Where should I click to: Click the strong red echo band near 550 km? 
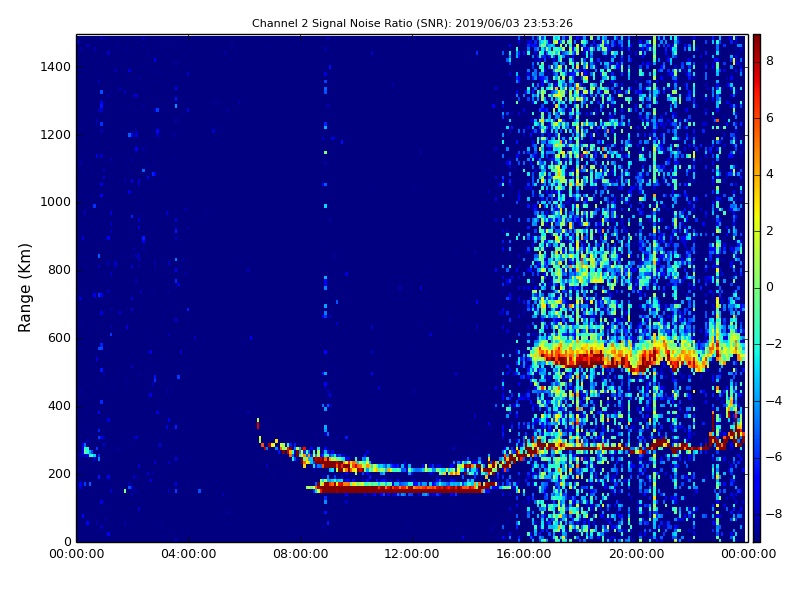click(x=638, y=354)
